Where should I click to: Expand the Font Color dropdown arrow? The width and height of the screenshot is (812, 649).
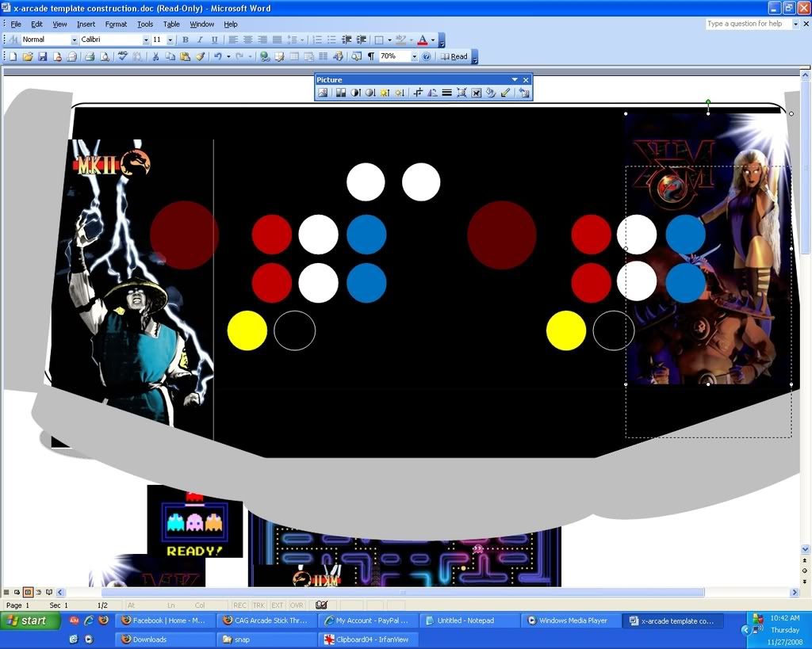433,40
